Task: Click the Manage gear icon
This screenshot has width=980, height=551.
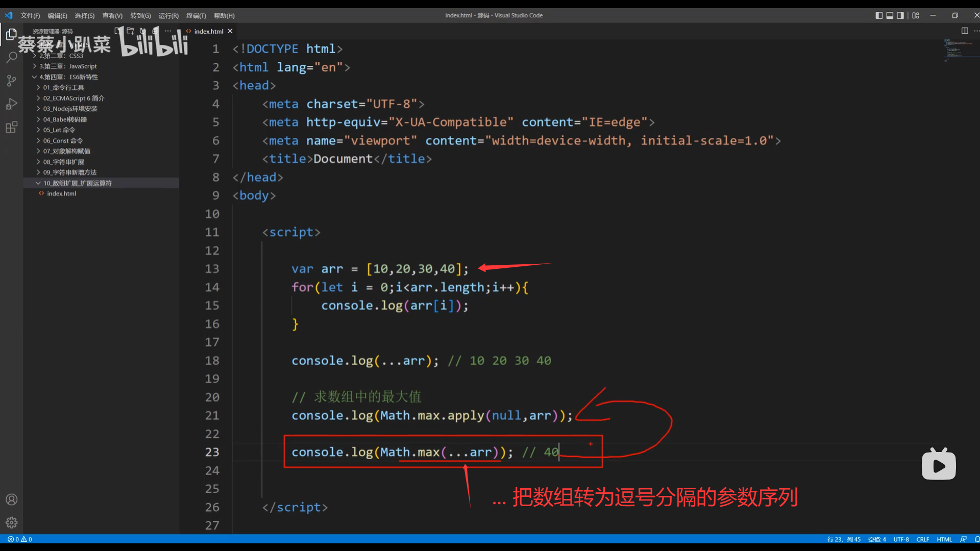Action: pyautogui.click(x=11, y=522)
